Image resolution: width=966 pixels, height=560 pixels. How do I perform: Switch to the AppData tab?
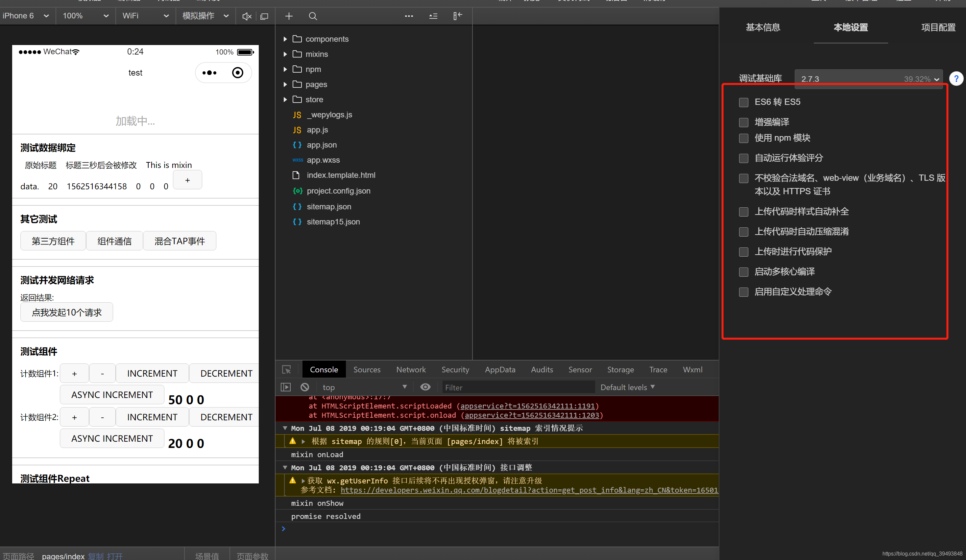pos(500,370)
